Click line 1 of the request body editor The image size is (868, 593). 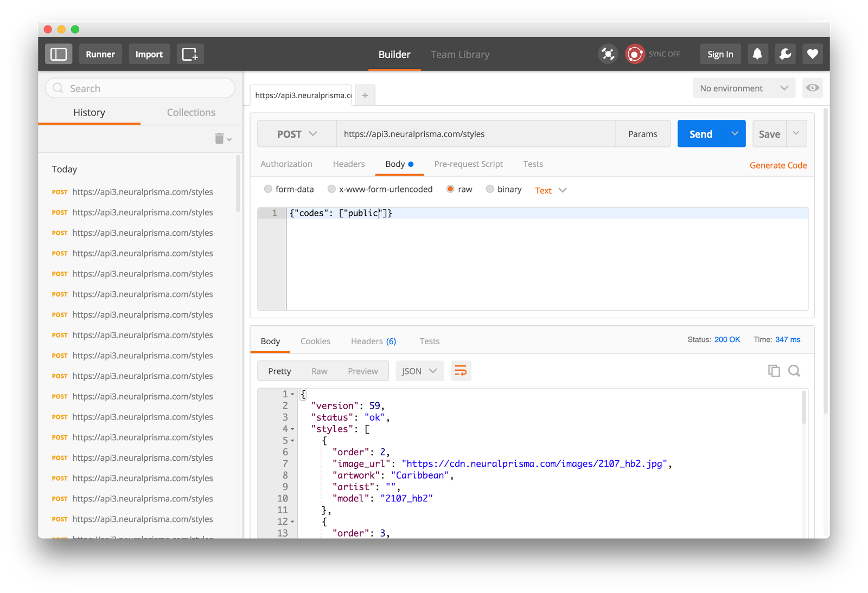[x=547, y=214]
